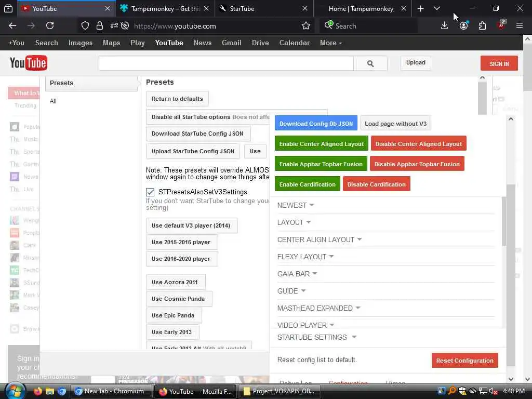The height and width of the screenshot is (399, 532).
Task: Click Download Config Db JSON
Action: tap(316, 124)
